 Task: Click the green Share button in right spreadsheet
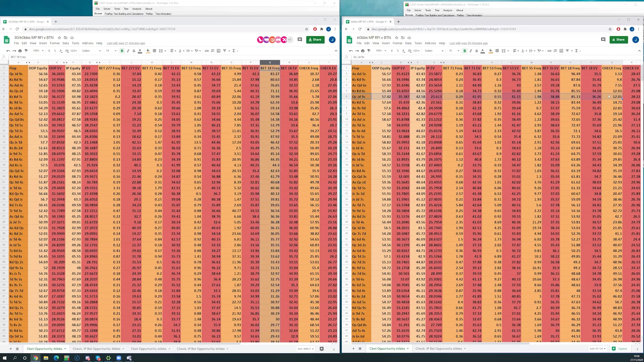(x=619, y=40)
